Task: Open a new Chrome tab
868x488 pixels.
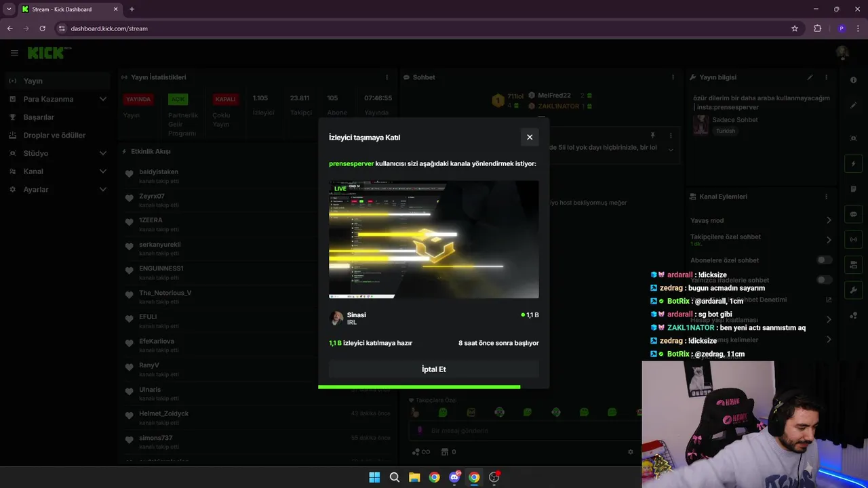Action: point(132,9)
